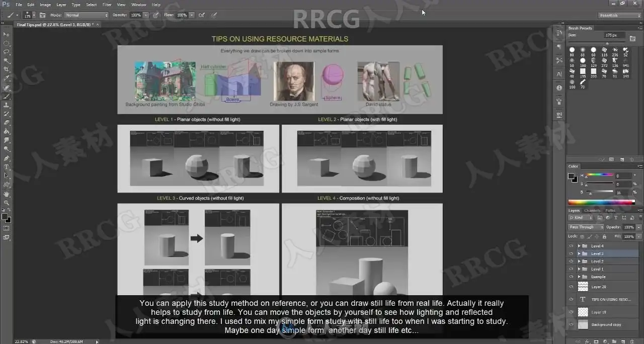Toggle the Brush panel button in options bar
Image resolution: width=644 pixels, height=344 pixels.
[43, 15]
